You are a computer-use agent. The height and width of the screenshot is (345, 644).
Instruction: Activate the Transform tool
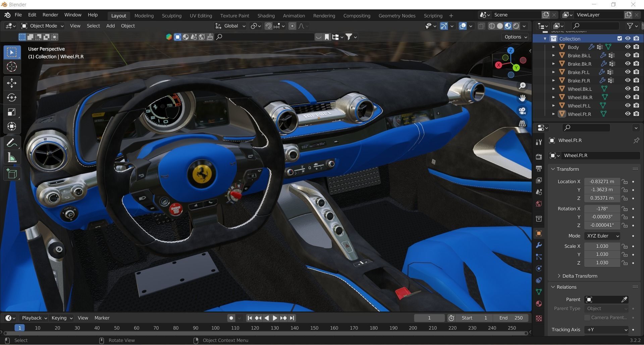(12, 126)
